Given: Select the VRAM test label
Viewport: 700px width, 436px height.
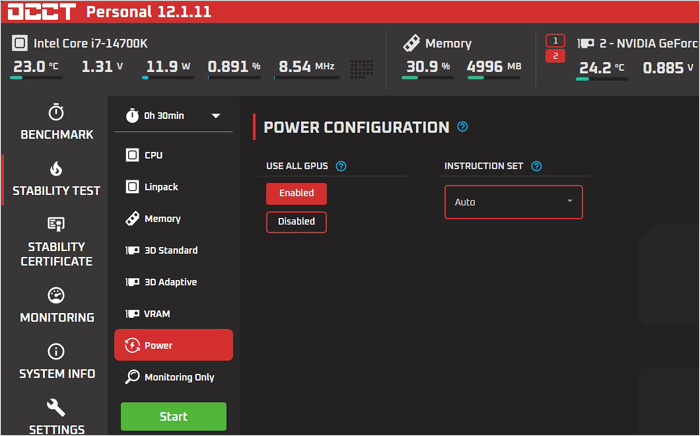Looking at the screenshot, I should pos(157,314).
